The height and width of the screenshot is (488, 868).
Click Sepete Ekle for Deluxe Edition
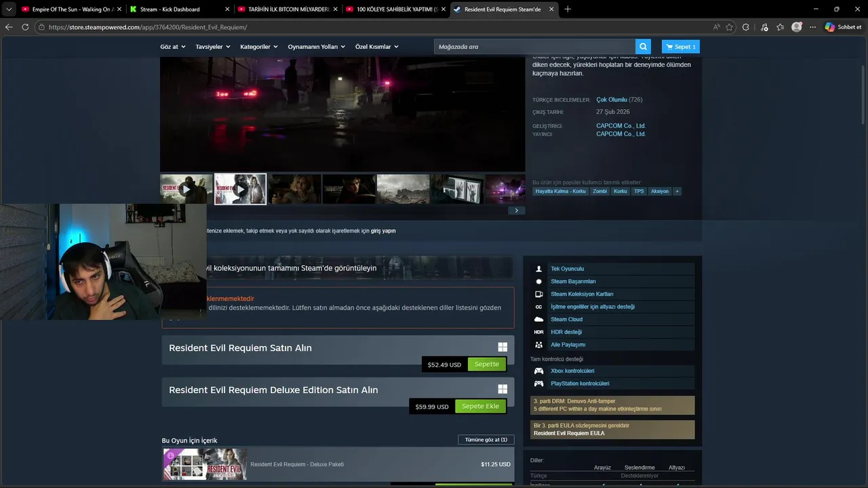click(480, 406)
